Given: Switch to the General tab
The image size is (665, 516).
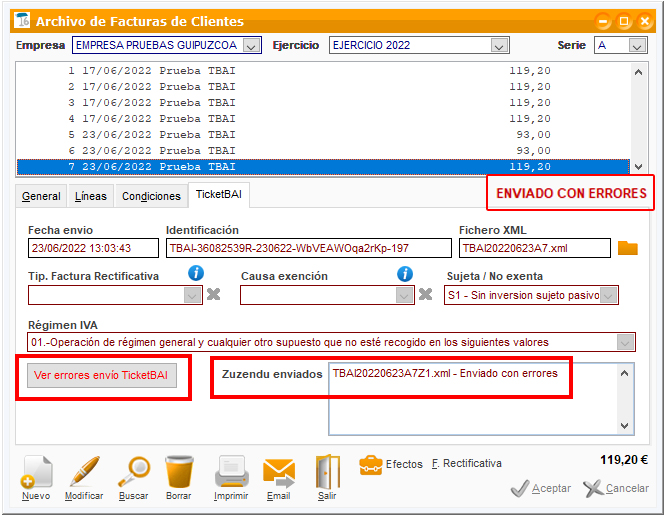Looking at the screenshot, I should tap(41, 196).
